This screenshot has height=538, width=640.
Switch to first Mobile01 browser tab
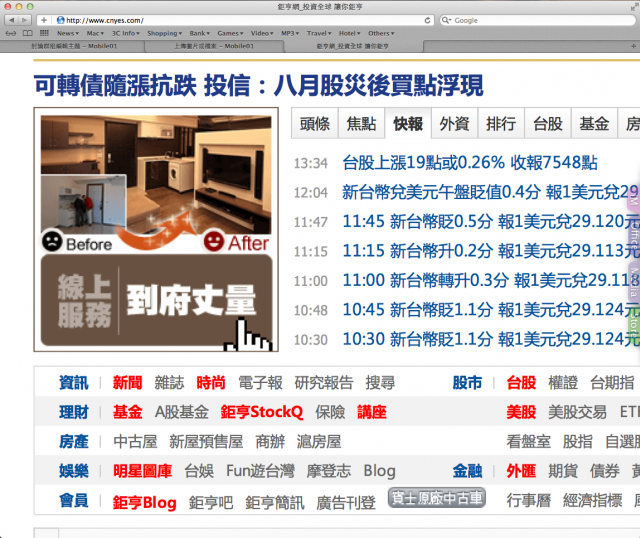pos(74,46)
